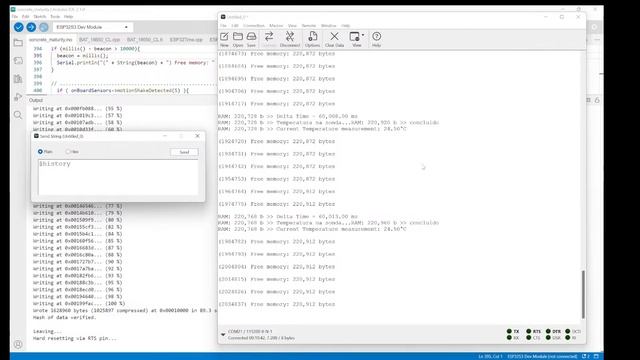Open the Sketch menu in Arduino IDE
Screen dimensions: 640x360
coord(40,17)
